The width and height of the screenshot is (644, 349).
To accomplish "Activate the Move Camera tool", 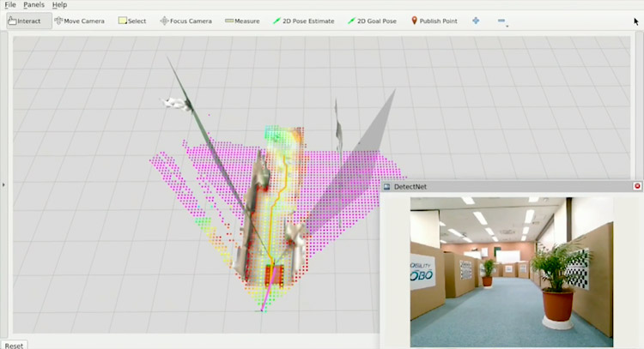I will (79, 21).
